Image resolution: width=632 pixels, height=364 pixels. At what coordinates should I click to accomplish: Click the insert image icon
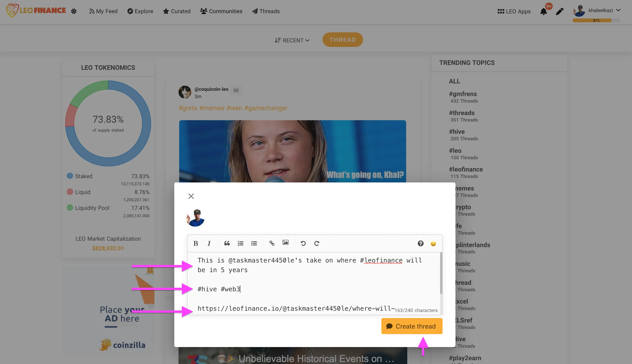(285, 242)
